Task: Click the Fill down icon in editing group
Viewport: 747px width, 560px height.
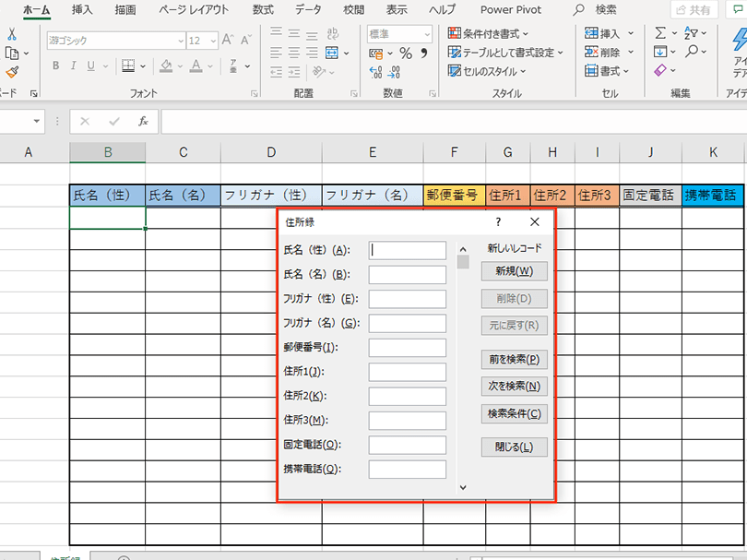Action: pos(660,52)
